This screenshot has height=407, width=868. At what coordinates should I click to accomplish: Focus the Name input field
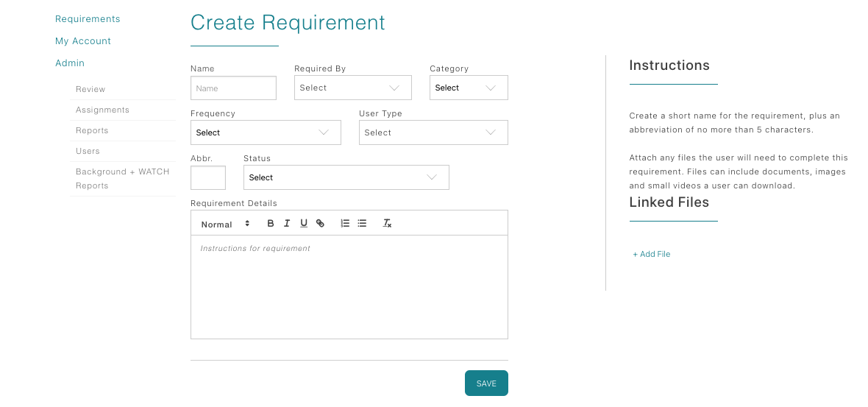click(x=234, y=88)
